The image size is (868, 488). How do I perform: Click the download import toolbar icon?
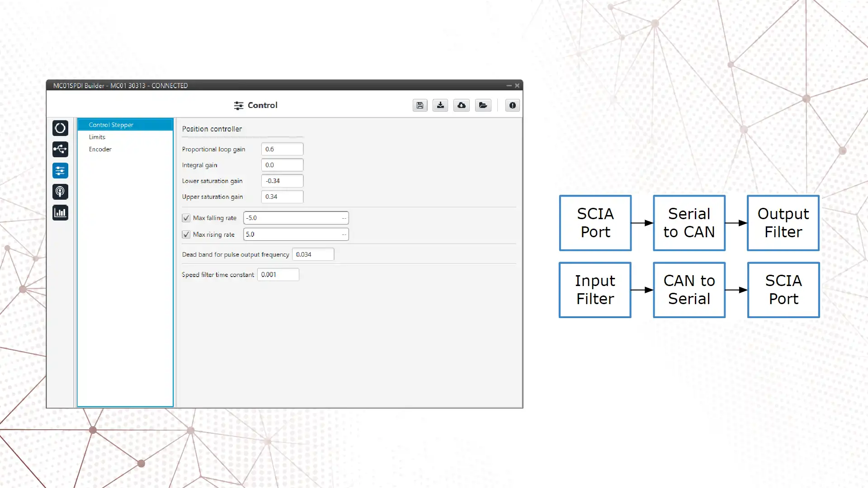pos(440,105)
